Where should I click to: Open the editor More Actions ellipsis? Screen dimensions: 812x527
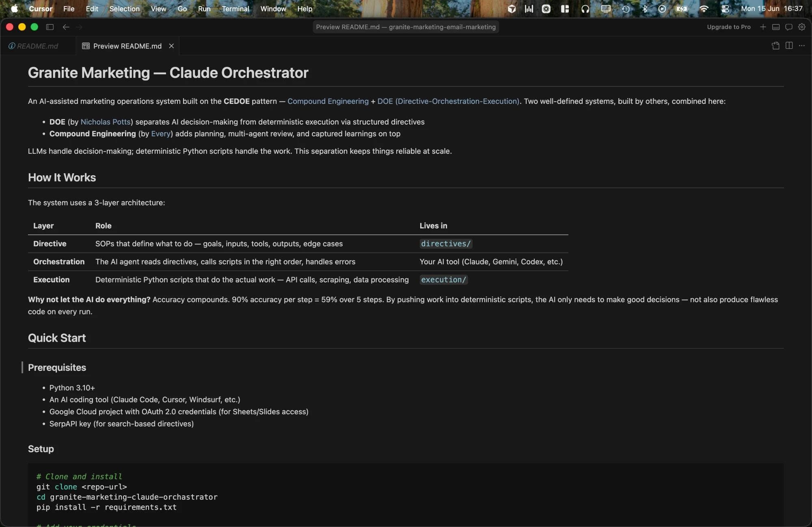[x=802, y=45]
